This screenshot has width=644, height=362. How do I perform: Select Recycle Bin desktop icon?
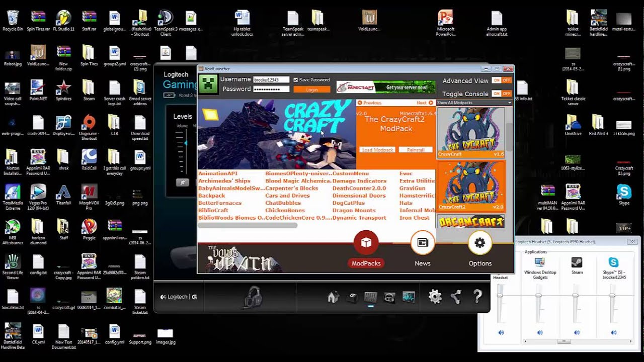tap(13, 21)
